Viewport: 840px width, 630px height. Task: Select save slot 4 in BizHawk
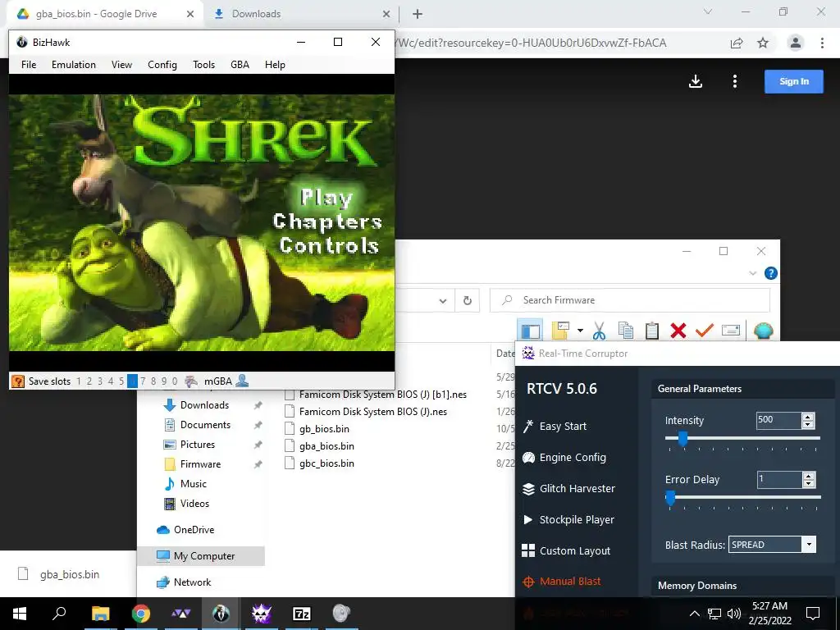click(111, 381)
